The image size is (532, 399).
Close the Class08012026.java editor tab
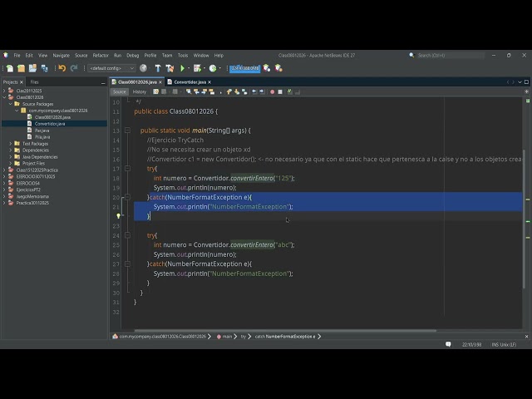tap(160, 82)
